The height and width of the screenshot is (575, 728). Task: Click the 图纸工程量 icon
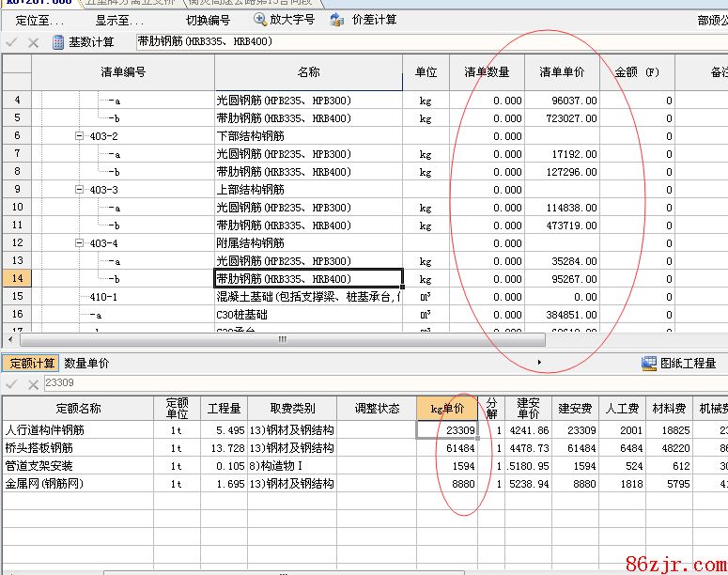[648, 363]
